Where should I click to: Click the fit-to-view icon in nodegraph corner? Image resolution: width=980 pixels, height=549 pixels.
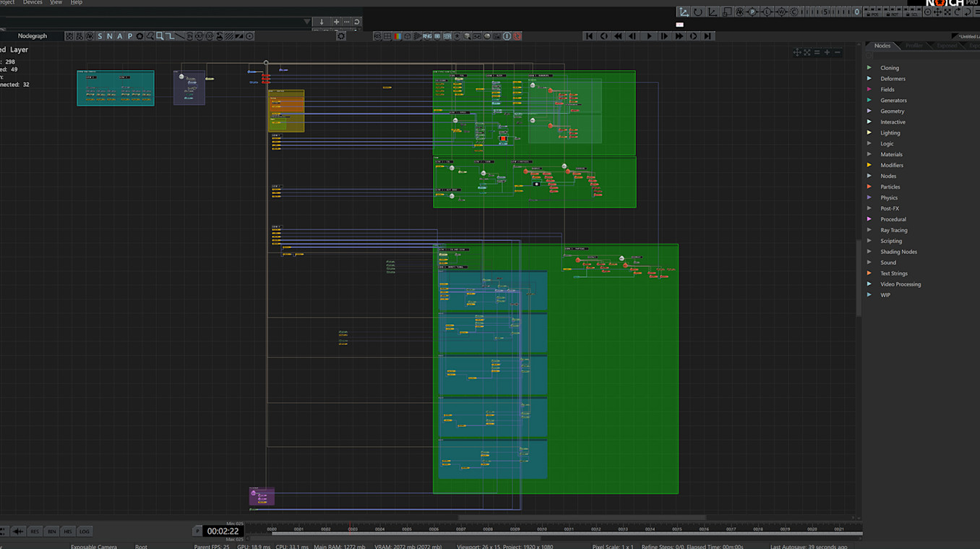tap(807, 52)
